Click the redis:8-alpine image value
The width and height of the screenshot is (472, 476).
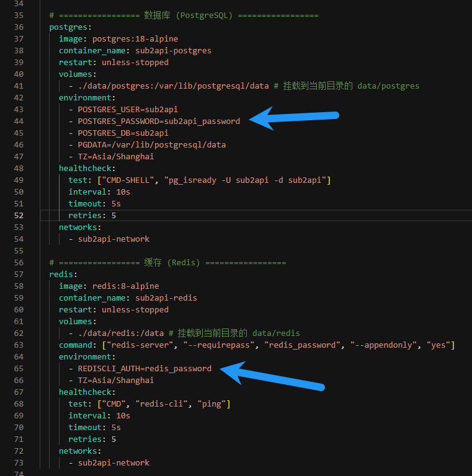pyautogui.click(x=125, y=286)
